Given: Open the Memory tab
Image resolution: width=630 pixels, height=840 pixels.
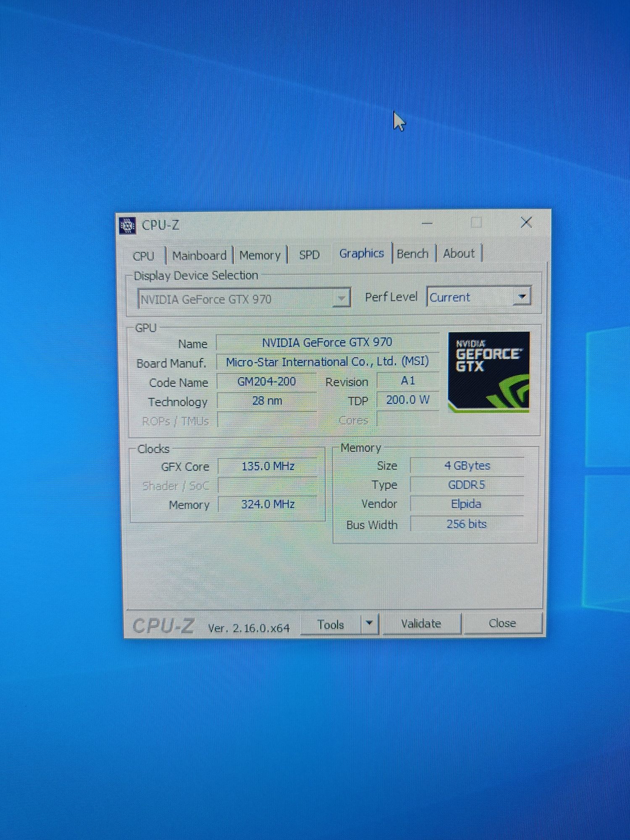Looking at the screenshot, I should 260,255.
